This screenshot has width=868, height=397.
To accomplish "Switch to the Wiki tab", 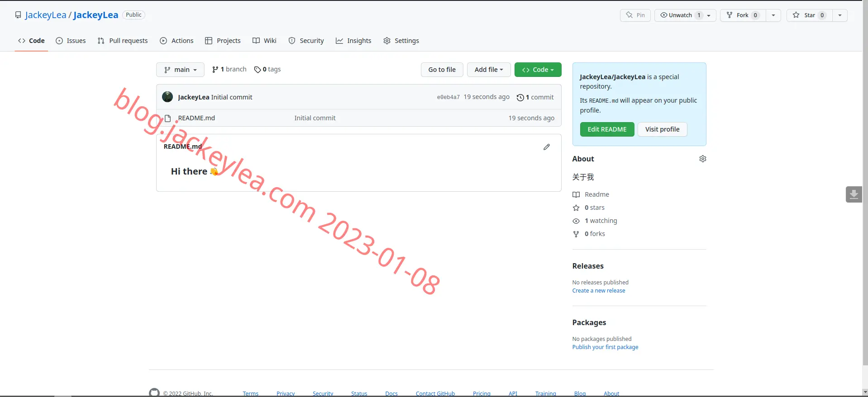I will [x=264, y=41].
